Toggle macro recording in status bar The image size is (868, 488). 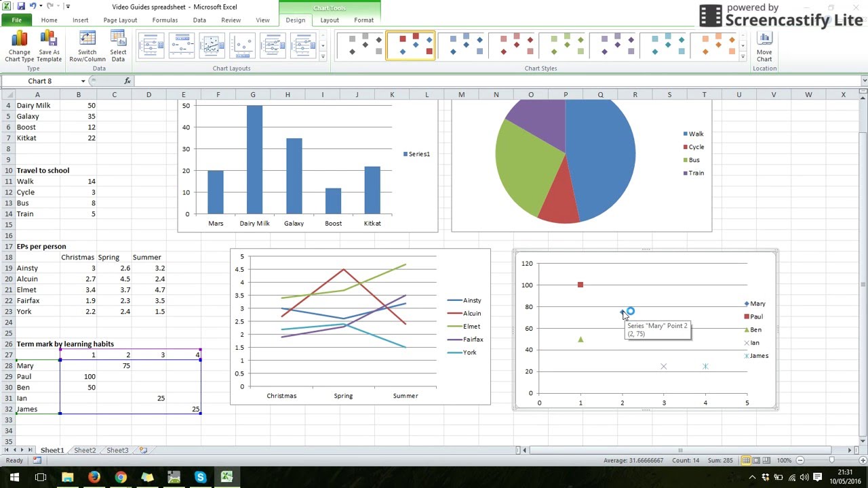coord(37,460)
